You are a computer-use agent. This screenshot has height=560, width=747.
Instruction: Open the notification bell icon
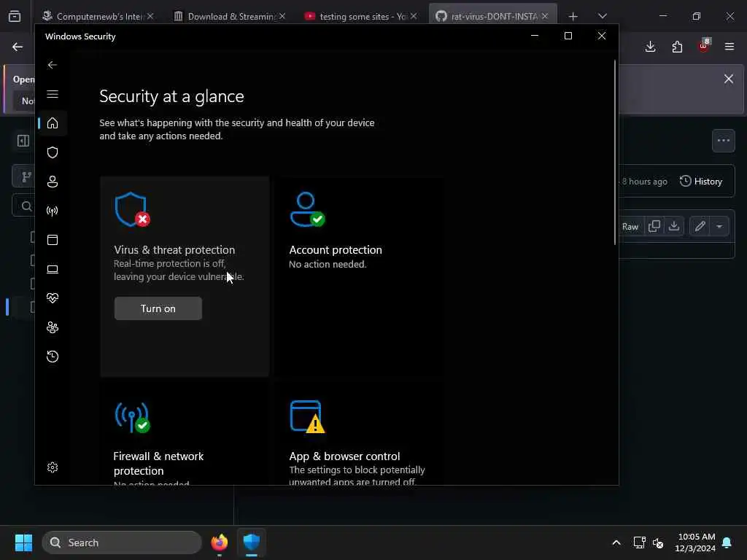click(x=727, y=542)
